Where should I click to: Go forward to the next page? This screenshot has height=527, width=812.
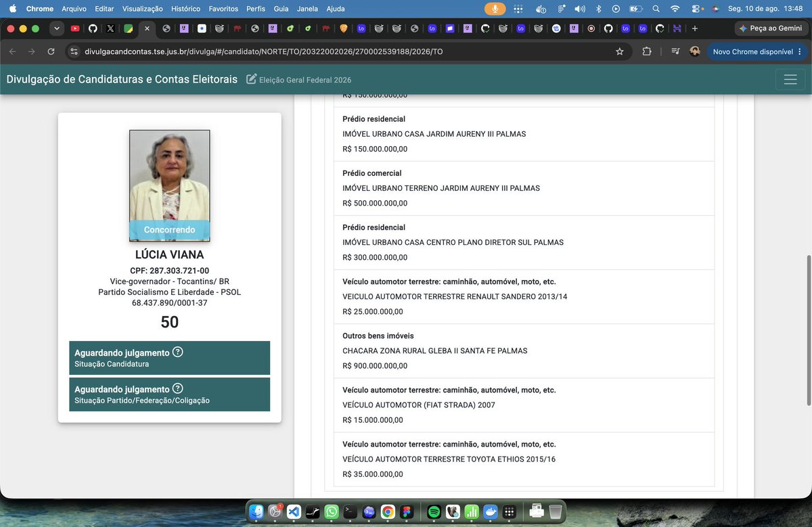(31, 51)
